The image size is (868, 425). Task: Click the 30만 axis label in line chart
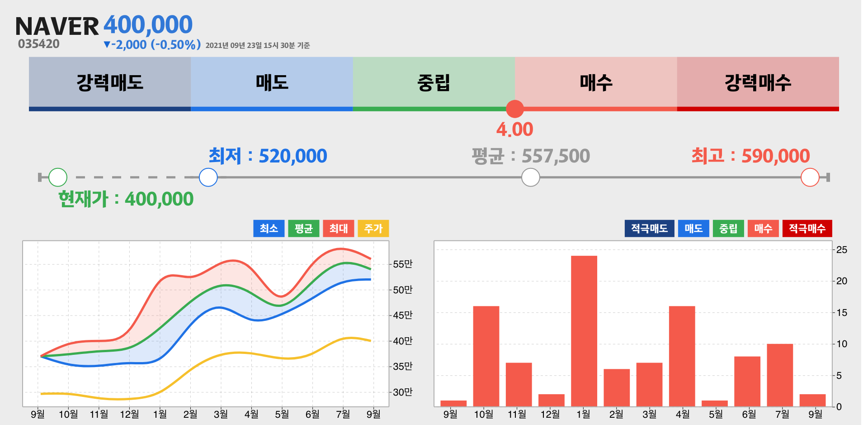(x=403, y=392)
